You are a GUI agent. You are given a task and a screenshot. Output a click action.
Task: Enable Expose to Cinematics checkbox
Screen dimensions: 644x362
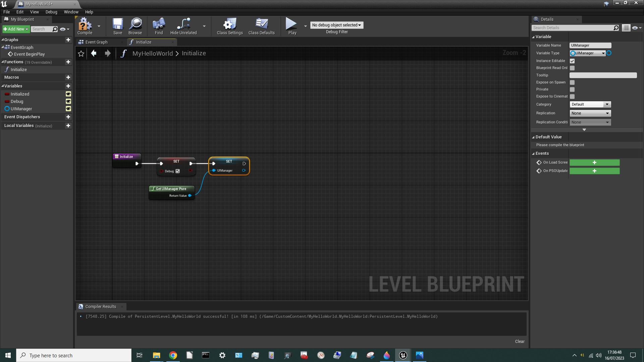tap(572, 97)
